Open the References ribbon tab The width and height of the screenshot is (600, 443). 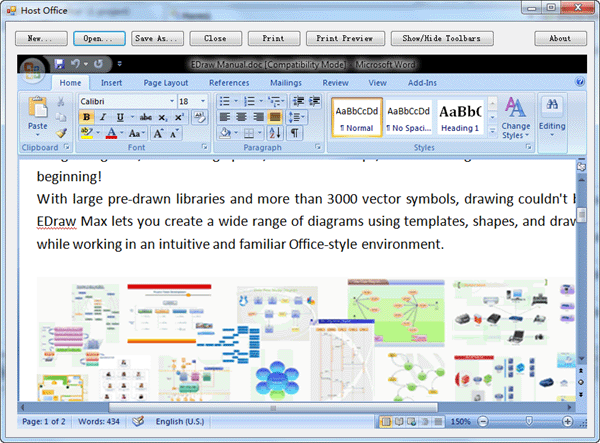point(229,83)
